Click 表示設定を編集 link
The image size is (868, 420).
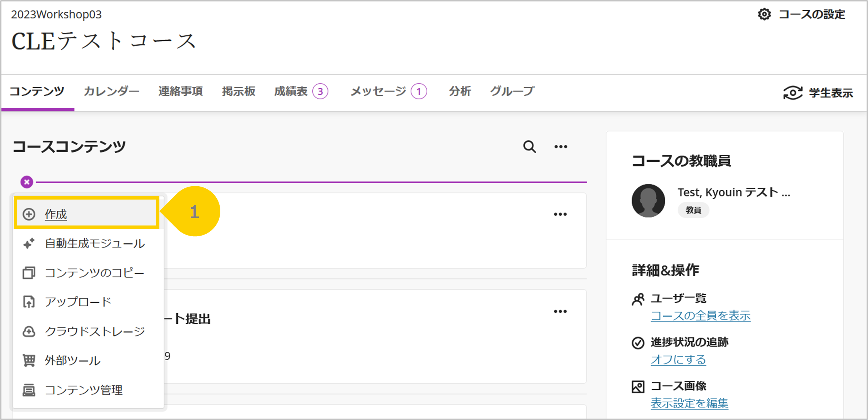(689, 403)
